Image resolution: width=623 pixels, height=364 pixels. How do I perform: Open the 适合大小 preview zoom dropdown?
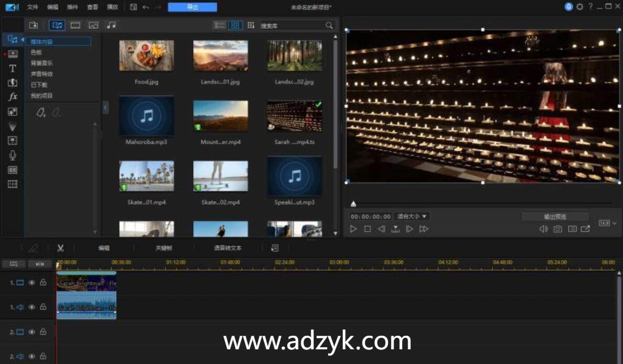click(411, 216)
